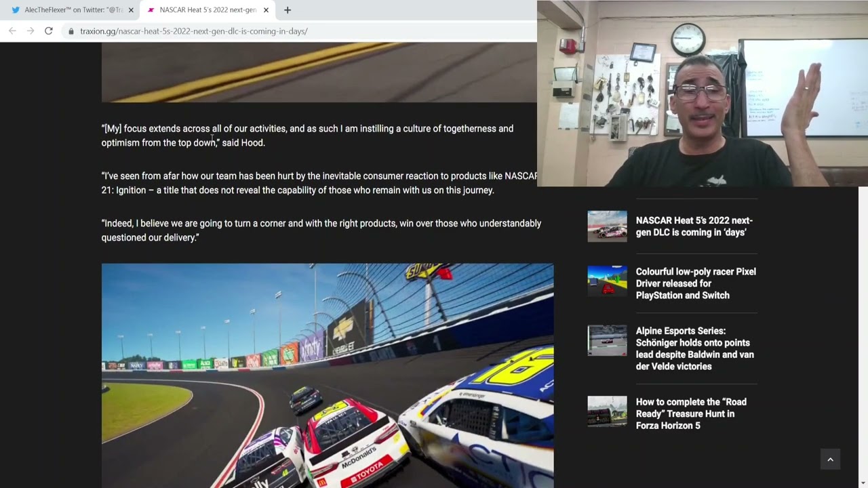
Task: Click the paragraph beginning "Indeed, I believe we"
Action: (x=321, y=230)
